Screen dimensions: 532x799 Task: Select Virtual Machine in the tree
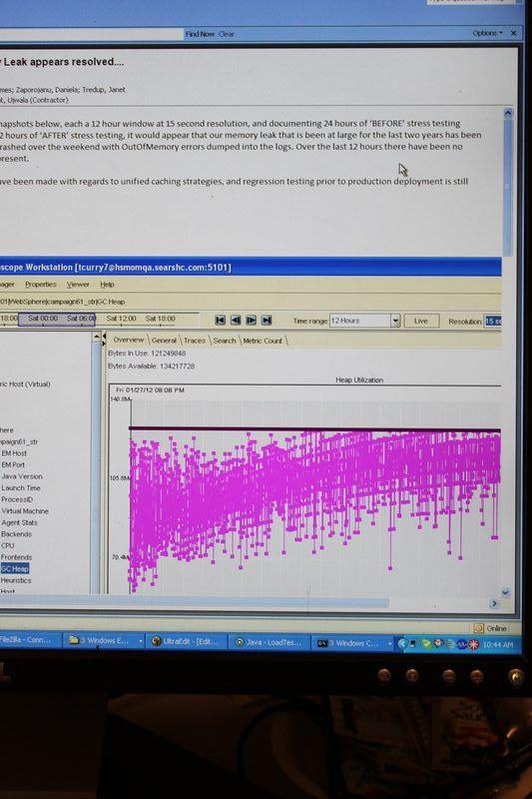25,510
